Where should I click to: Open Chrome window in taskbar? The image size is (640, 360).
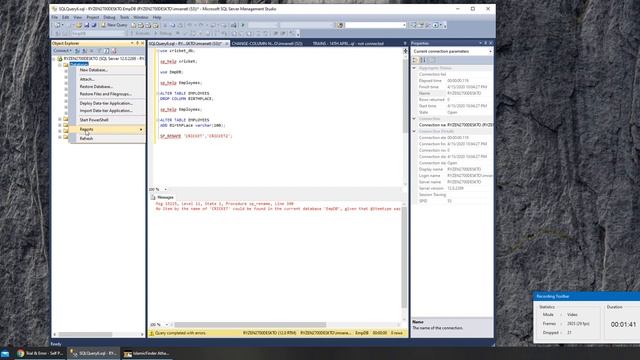tap(40, 353)
